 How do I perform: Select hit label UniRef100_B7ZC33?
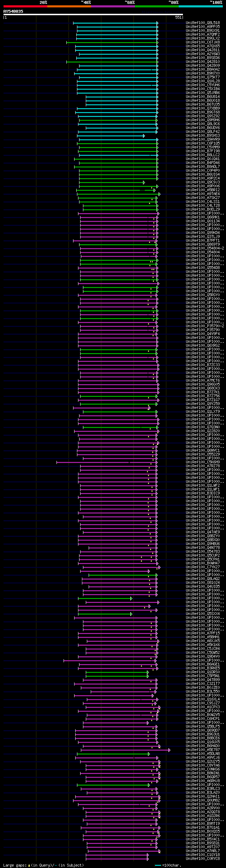203,365
